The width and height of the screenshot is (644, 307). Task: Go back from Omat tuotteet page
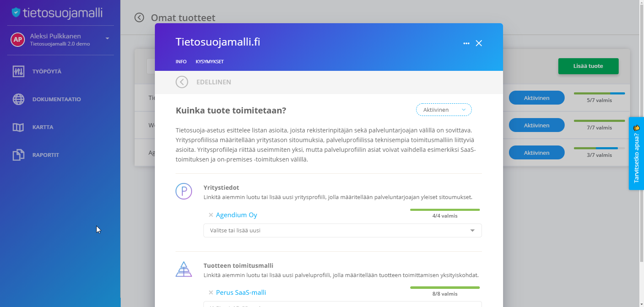[139, 17]
